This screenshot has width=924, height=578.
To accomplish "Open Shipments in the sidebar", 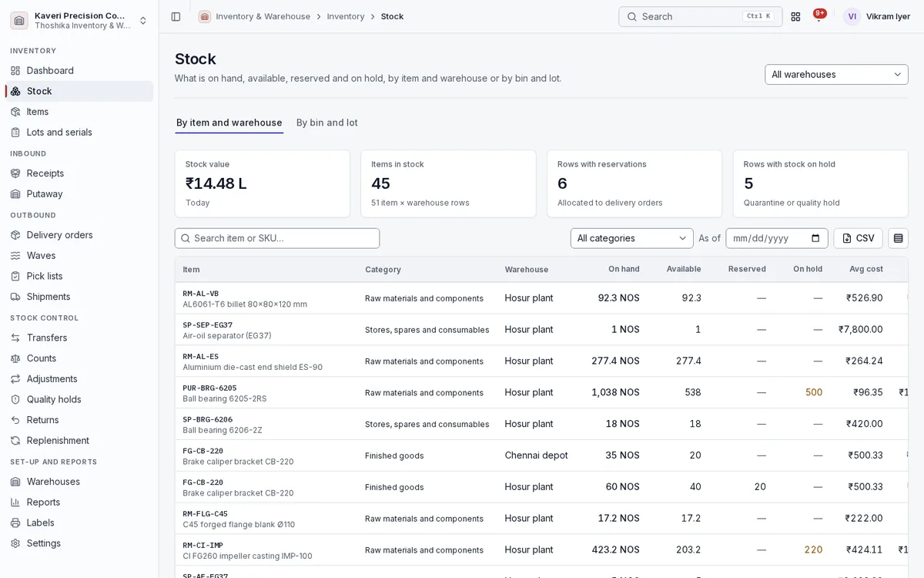I will pos(79,297).
